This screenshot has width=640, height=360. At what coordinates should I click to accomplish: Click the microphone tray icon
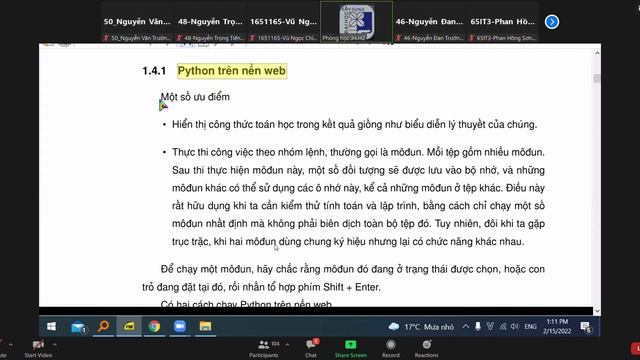(x=478, y=327)
